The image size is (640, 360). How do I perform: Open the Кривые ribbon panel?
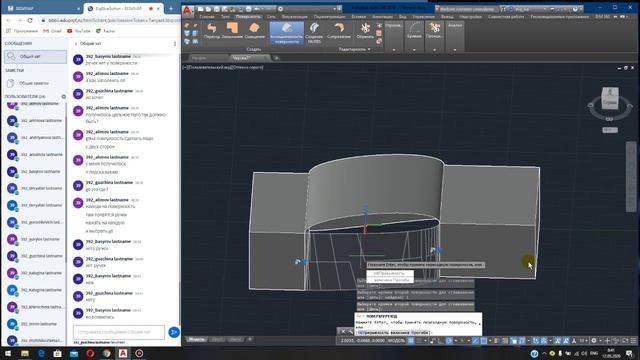(414, 31)
